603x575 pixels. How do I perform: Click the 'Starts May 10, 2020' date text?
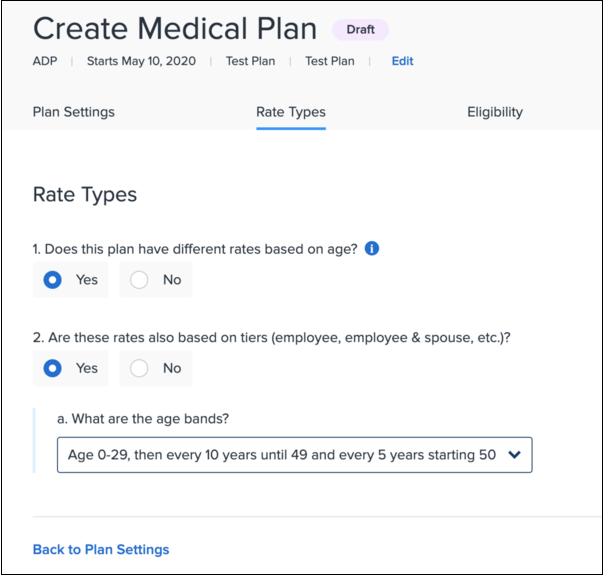click(x=142, y=61)
